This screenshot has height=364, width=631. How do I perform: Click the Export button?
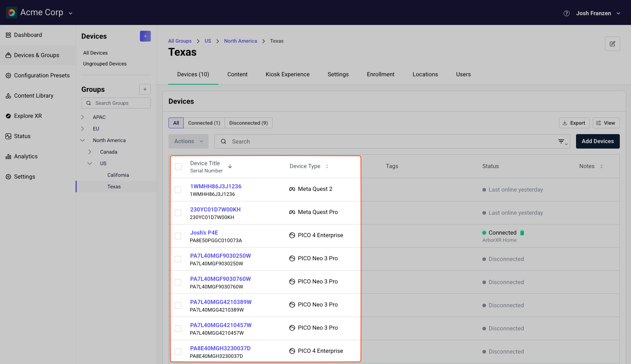tap(574, 123)
